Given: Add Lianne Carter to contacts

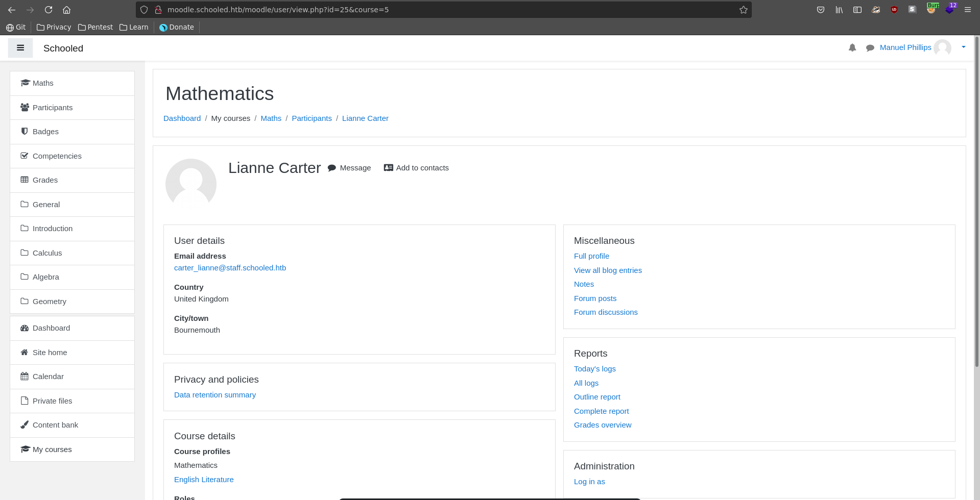Looking at the screenshot, I should pyautogui.click(x=416, y=168).
